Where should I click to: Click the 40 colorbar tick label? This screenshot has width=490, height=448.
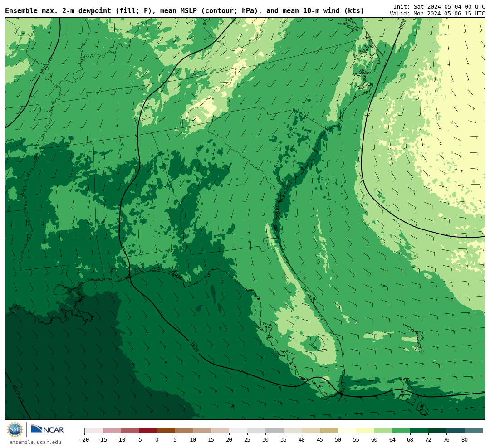302,440
